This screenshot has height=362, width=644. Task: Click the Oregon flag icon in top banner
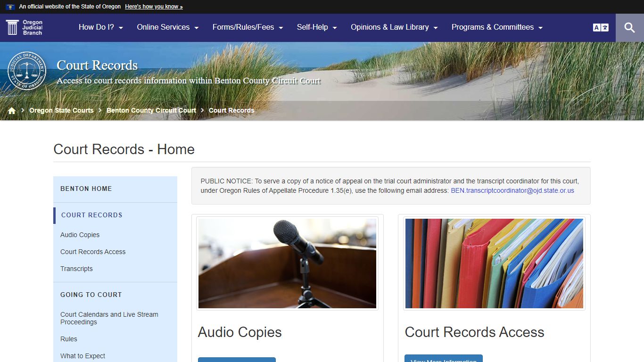coord(10,7)
